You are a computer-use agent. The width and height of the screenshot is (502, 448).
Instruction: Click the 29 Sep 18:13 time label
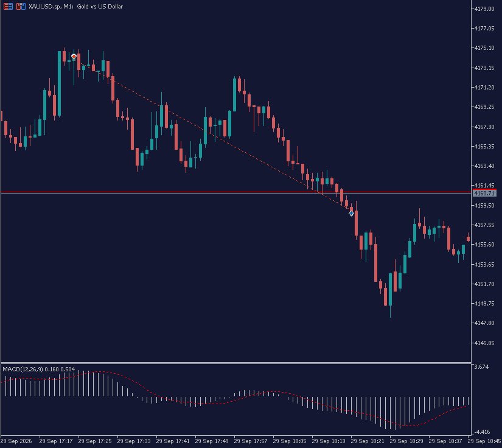click(329, 441)
